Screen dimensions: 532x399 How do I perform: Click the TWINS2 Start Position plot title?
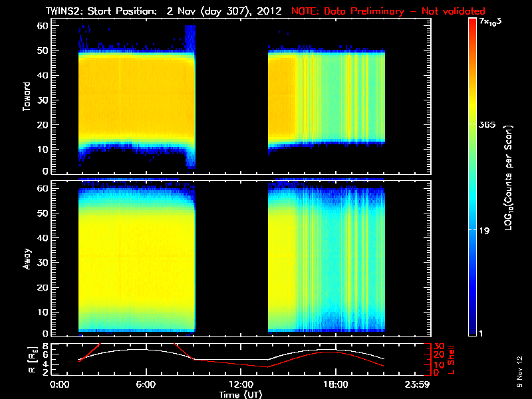click(x=166, y=11)
